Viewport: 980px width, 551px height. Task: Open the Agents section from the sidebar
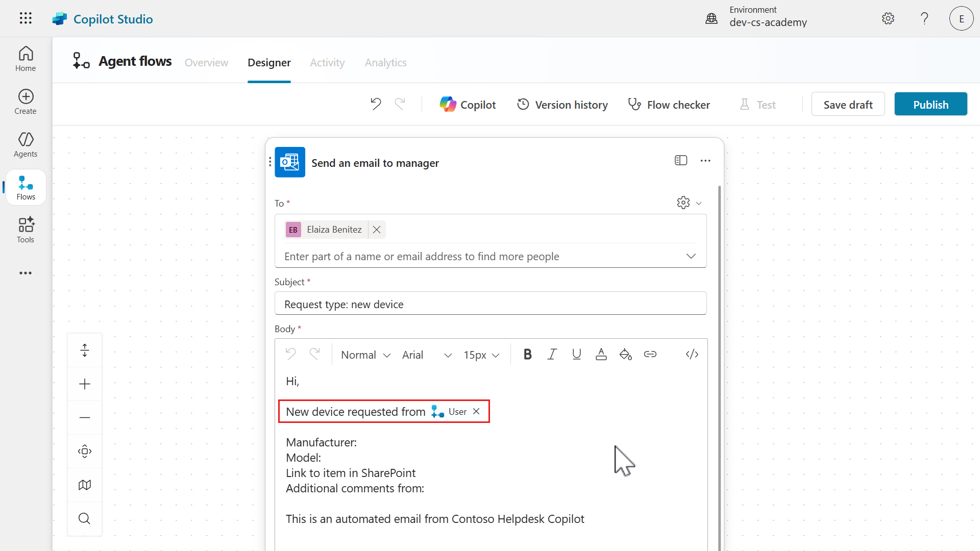pos(25,144)
